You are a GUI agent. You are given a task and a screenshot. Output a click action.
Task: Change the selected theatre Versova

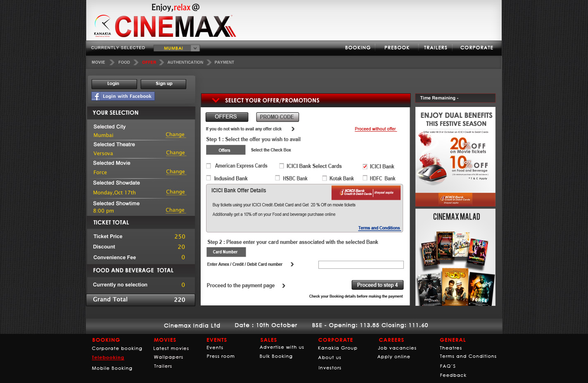click(x=175, y=153)
